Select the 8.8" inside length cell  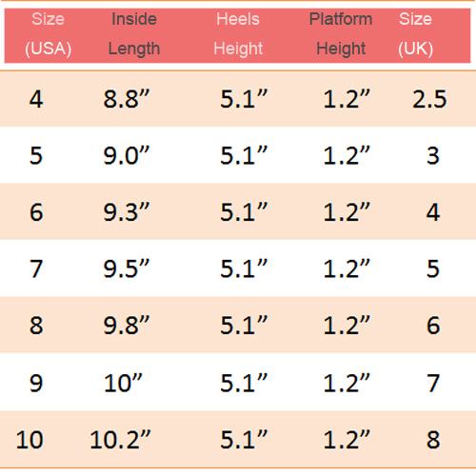click(127, 99)
